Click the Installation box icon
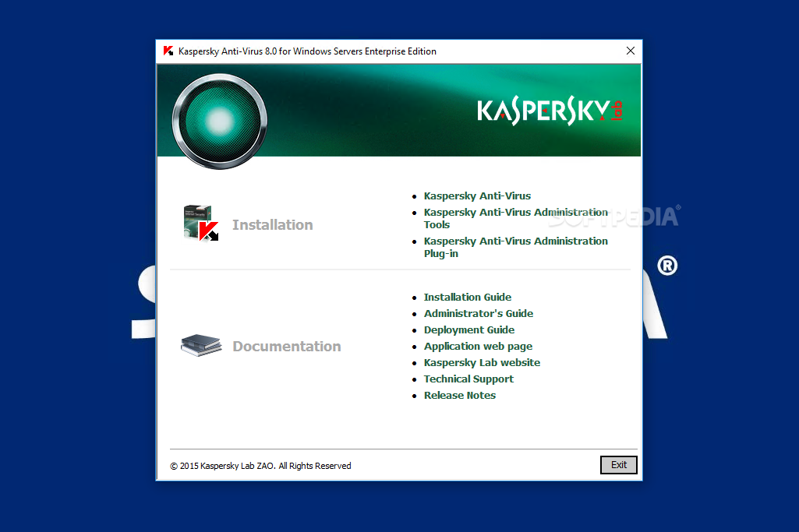The height and width of the screenshot is (532, 799). 201,223
